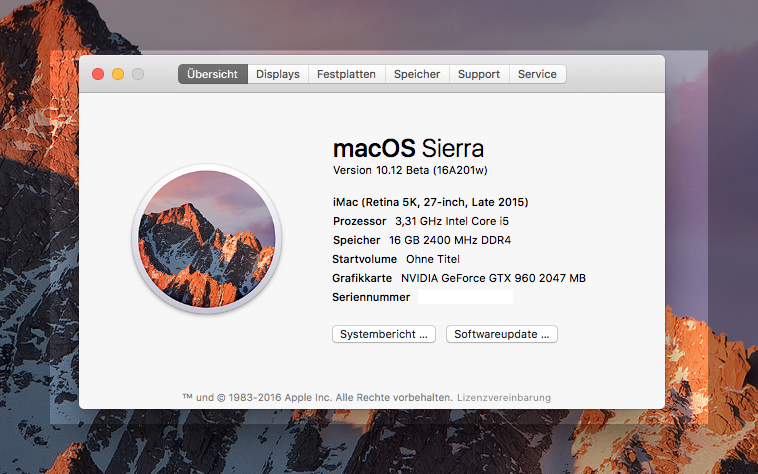Click iMac (Retina 5K, 27-inch, Late 2015)
758x474 pixels.
(x=431, y=202)
